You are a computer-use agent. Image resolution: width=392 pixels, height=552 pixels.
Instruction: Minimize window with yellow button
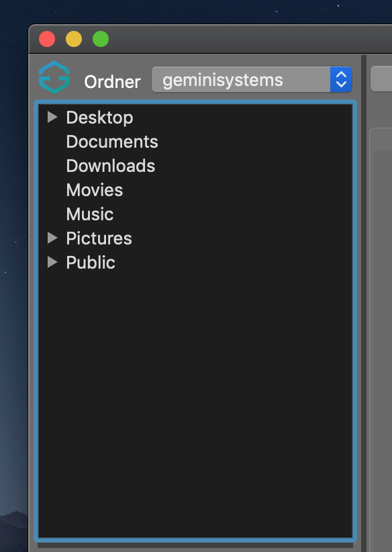74,39
